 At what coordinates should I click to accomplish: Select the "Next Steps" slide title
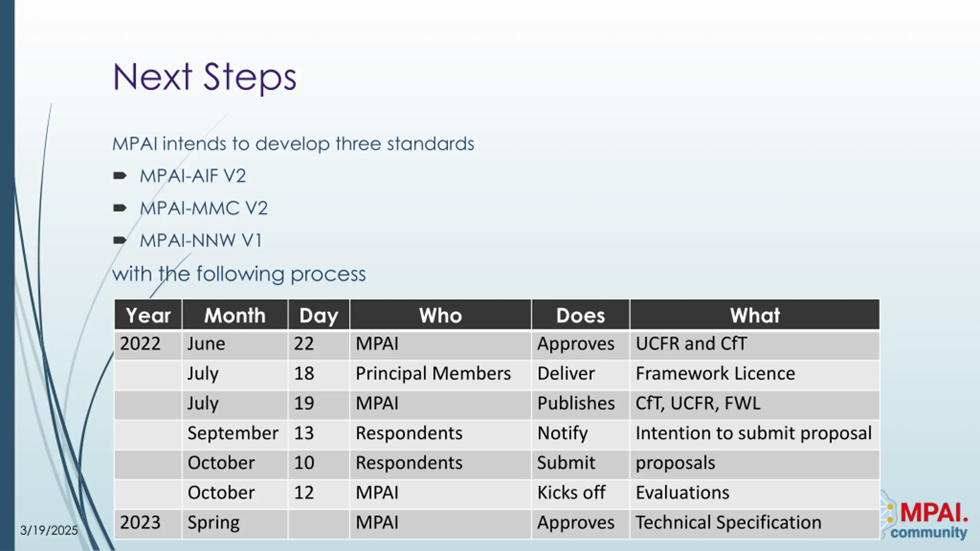(x=204, y=77)
